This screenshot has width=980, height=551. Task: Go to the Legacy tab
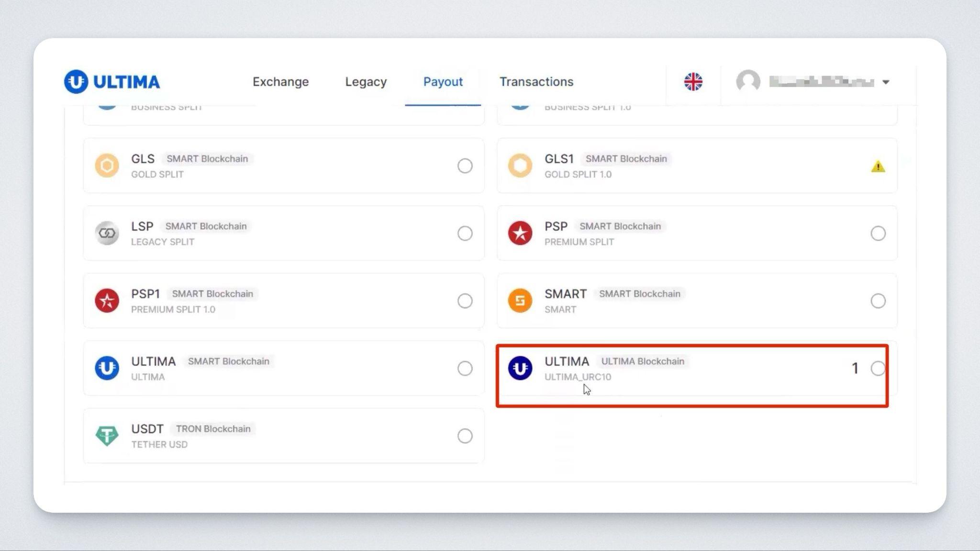pyautogui.click(x=366, y=82)
